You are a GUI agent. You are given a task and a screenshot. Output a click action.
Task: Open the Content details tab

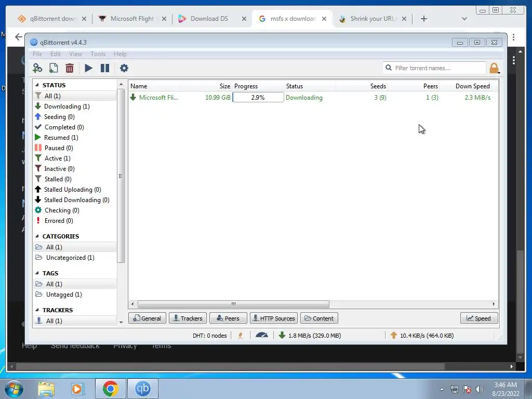point(319,318)
